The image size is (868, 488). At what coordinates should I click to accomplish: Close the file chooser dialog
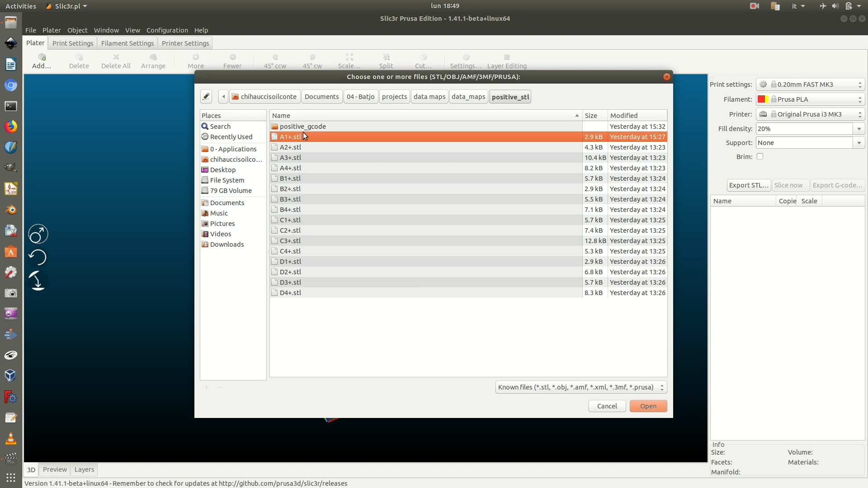tap(666, 77)
